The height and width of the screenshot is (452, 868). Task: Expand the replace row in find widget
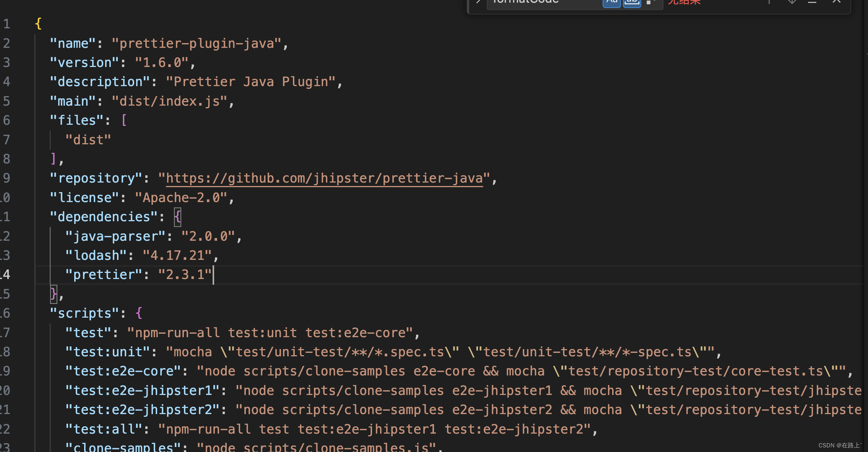point(478,2)
